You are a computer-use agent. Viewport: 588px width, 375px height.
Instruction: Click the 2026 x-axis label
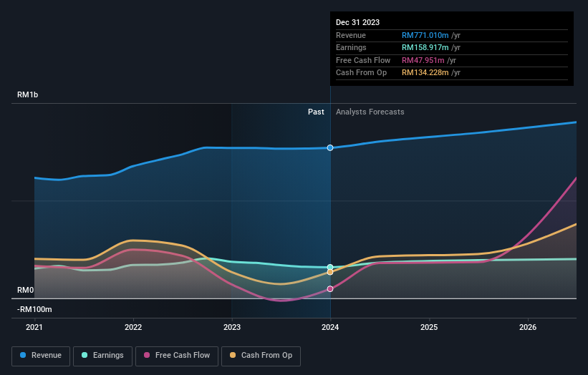click(x=528, y=327)
